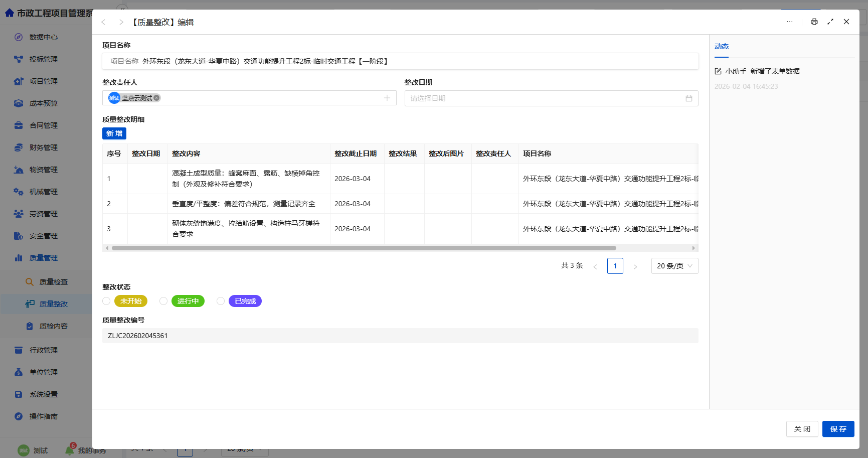This screenshot has width=868, height=458.
Task: Click the print icon in dialog header
Action: (x=814, y=22)
